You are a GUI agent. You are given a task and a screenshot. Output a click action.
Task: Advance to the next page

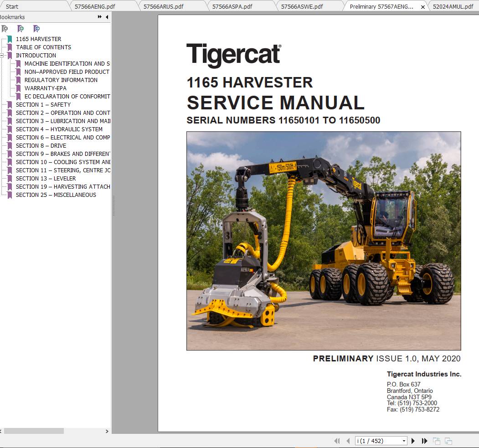[413, 441]
